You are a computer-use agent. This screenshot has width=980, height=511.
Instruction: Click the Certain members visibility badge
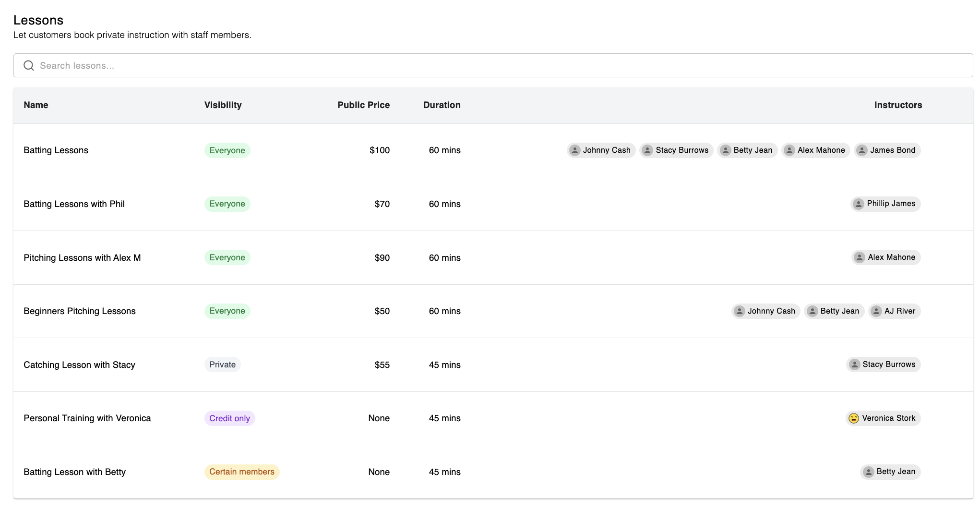(241, 472)
